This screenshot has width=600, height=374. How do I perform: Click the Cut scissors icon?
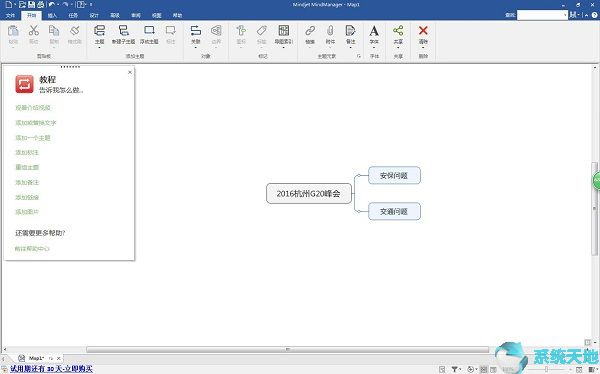click(34, 30)
